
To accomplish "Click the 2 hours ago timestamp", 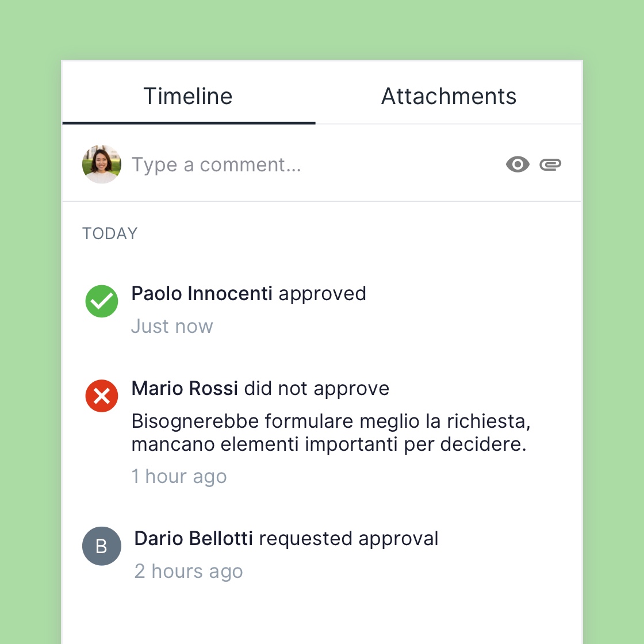I will click(x=189, y=572).
